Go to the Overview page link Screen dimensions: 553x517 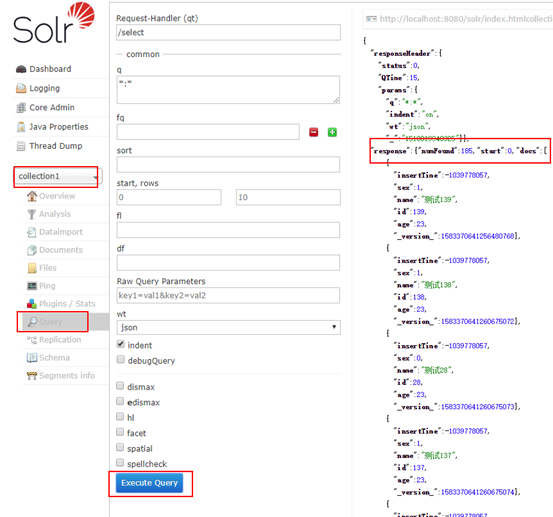point(57,196)
